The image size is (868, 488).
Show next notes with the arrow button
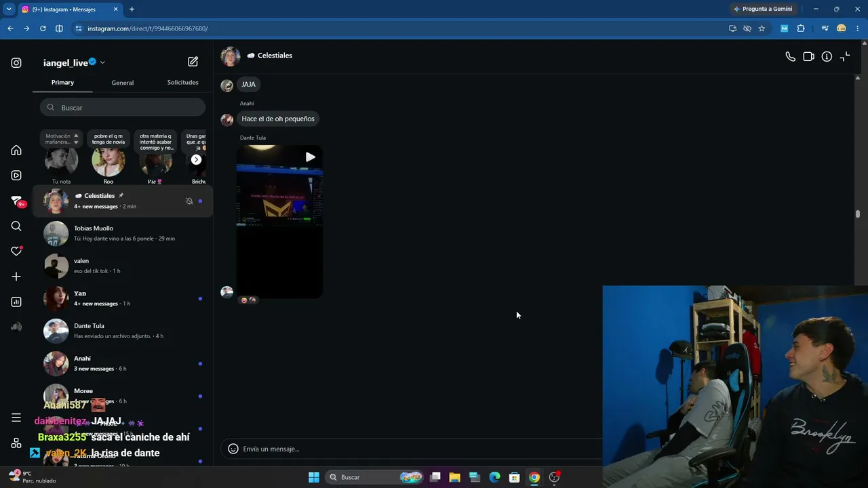[196, 160]
